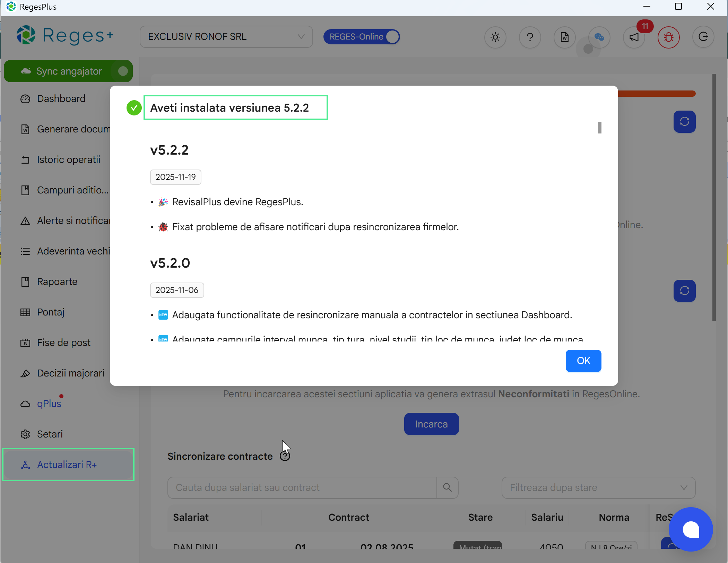Dismiss the changelog with the OK button
728x563 pixels.
pos(583,361)
